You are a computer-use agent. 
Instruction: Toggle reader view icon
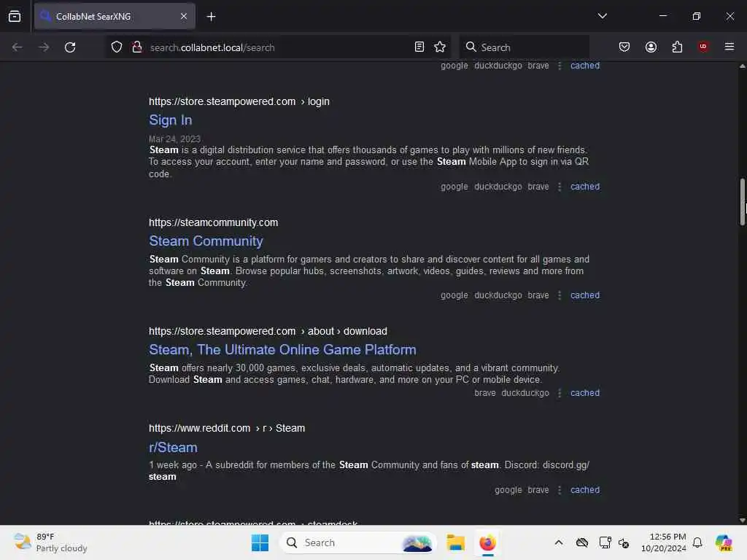[x=419, y=47]
